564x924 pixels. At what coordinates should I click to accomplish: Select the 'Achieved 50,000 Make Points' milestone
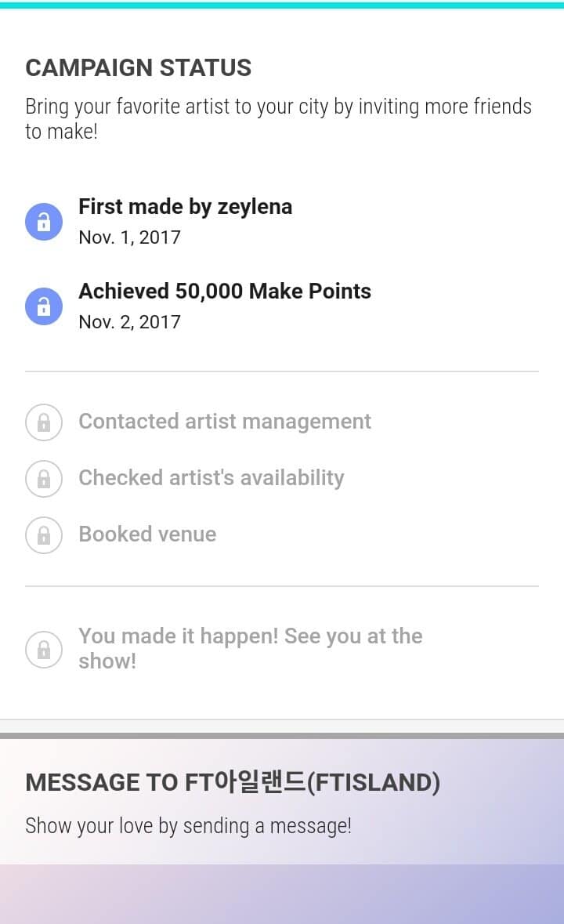tap(225, 292)
